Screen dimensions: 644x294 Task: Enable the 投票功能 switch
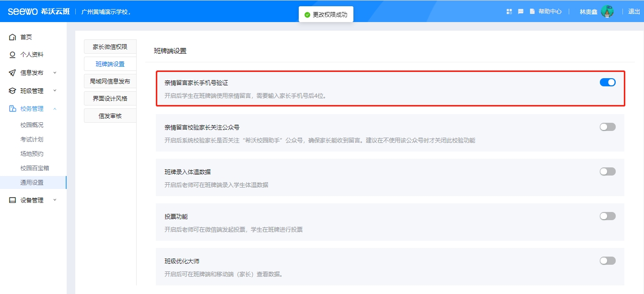point(608,216)
